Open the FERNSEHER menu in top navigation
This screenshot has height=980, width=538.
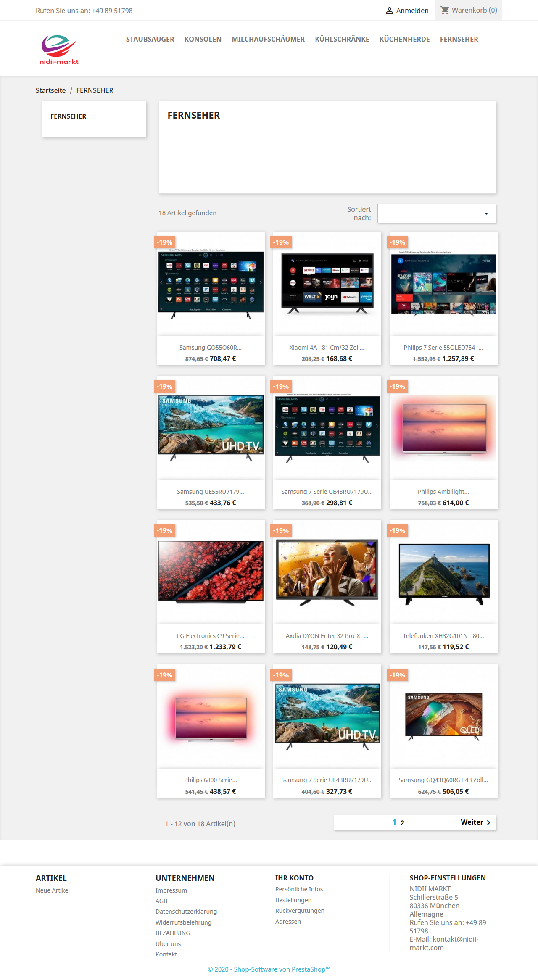point(459,39)
